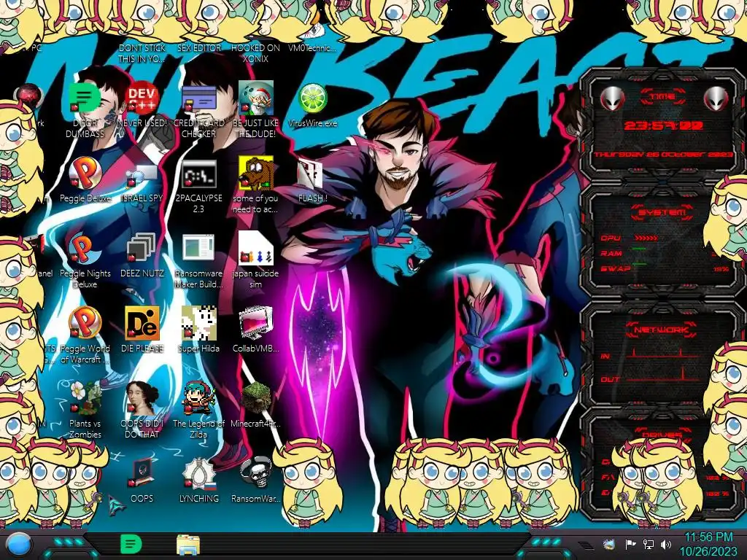Open the OOPS desktop icon in the bottom row
This screenshot has width=747, height=560.
142,473
